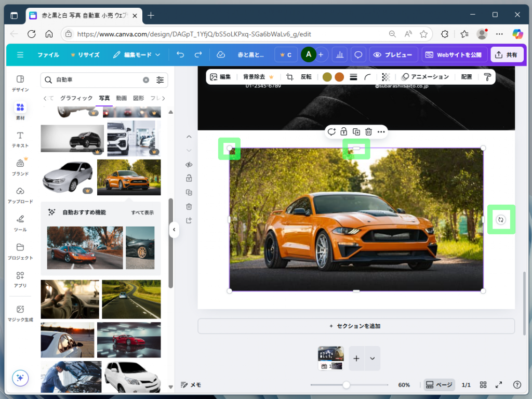Open more options via the ellipsis menu

click(x=381, y=131)
